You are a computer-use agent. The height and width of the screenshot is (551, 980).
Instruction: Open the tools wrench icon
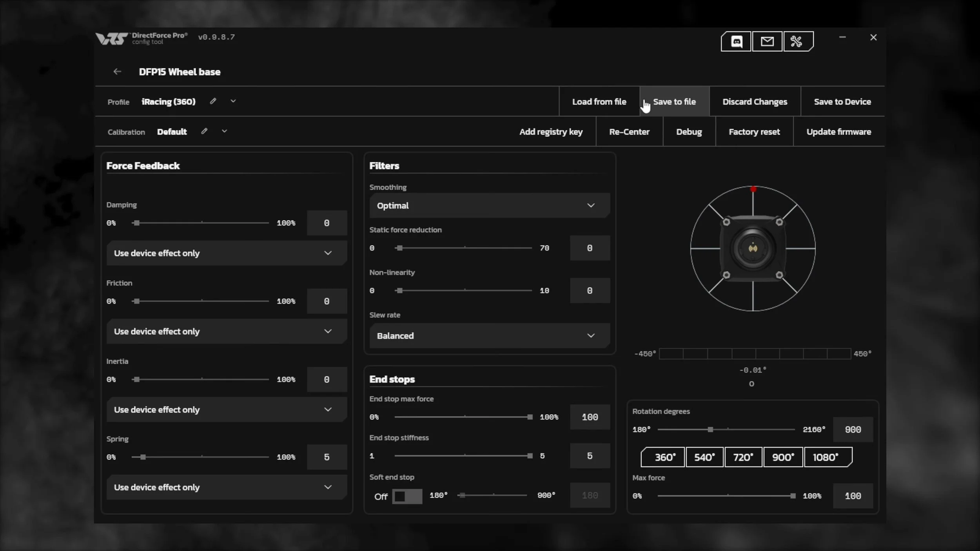798,41
